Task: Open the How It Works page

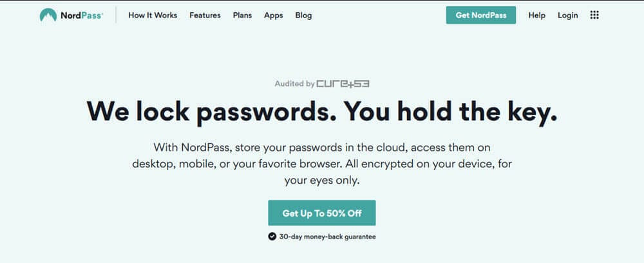Action: click(x=153, y=15)
